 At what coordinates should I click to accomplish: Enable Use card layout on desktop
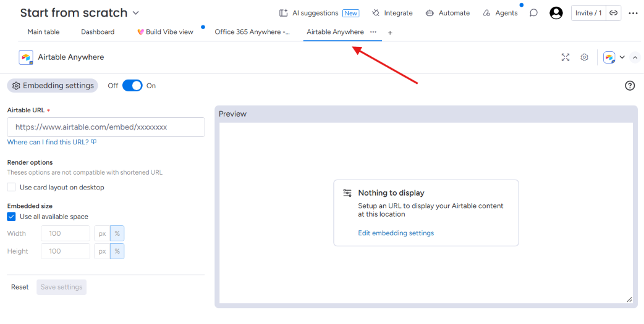(12, 188)
